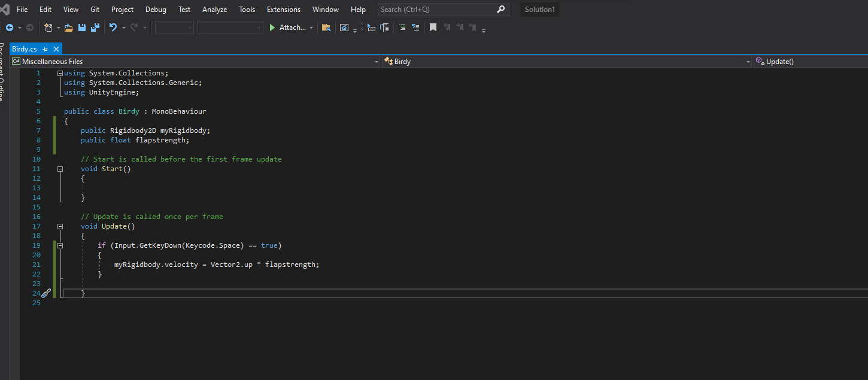Collapse the Start() method outline
Image resolution: width=868 pixels, height=380 pixels.
[x=60, y=169]
